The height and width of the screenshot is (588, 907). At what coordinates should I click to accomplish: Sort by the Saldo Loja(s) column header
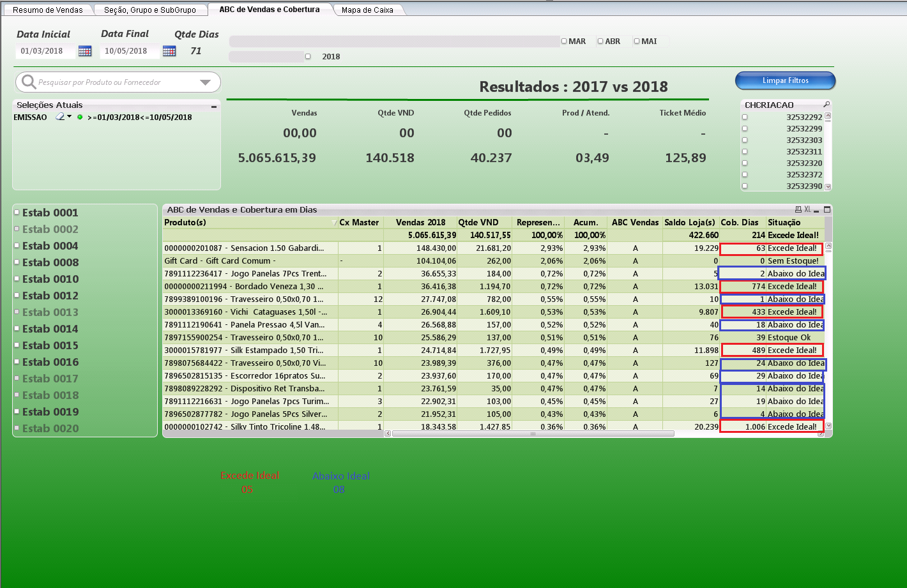[690, 222]
